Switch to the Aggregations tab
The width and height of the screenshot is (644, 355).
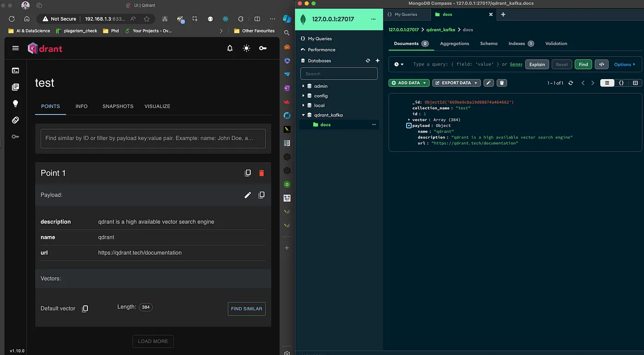pos(454,44)
